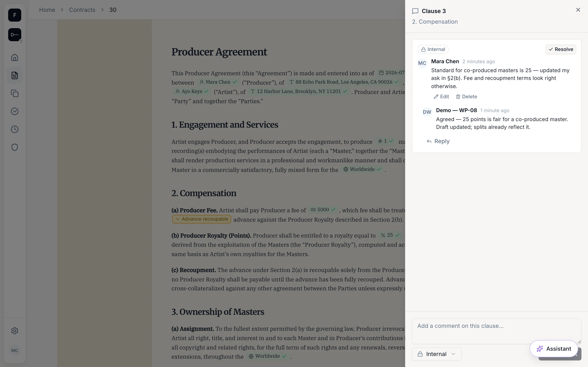Focus the Add a comment field
The image size is (588, 367).
pyautogui.click(x=497, y=331)
